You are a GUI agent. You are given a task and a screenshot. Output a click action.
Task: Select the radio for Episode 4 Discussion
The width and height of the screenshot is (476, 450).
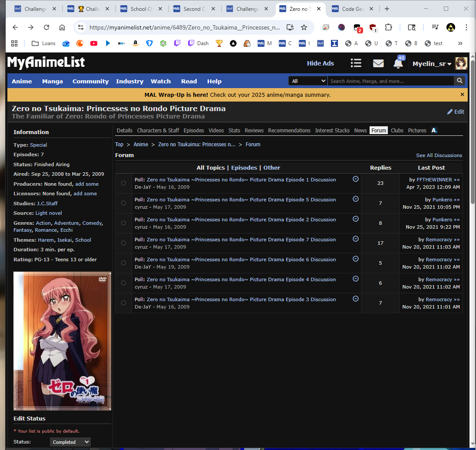pos(123,283)
